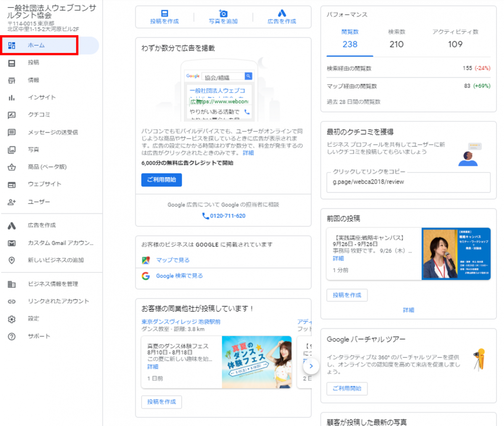Click the リンクされたアカウント link icon
504x426 pixels.
(12, 301)
